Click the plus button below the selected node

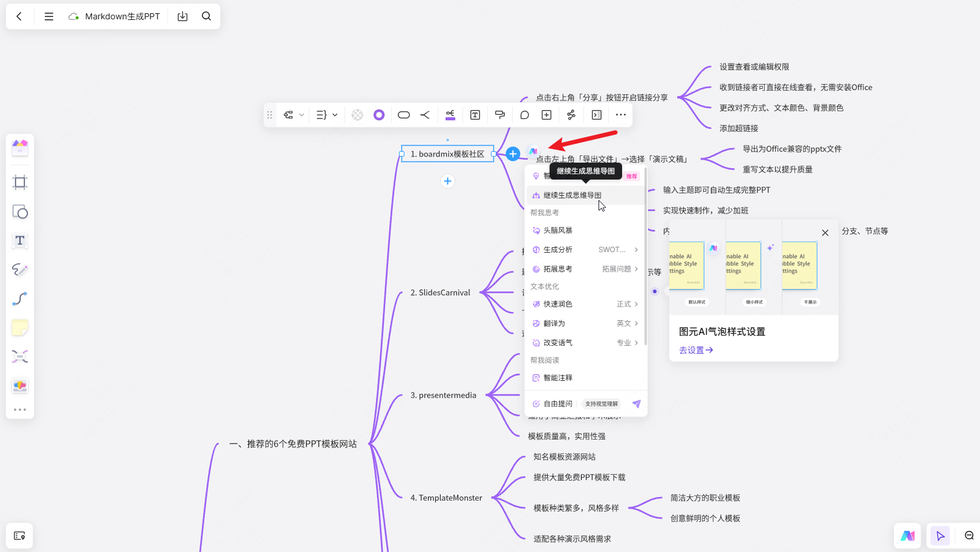pos(447,181)
